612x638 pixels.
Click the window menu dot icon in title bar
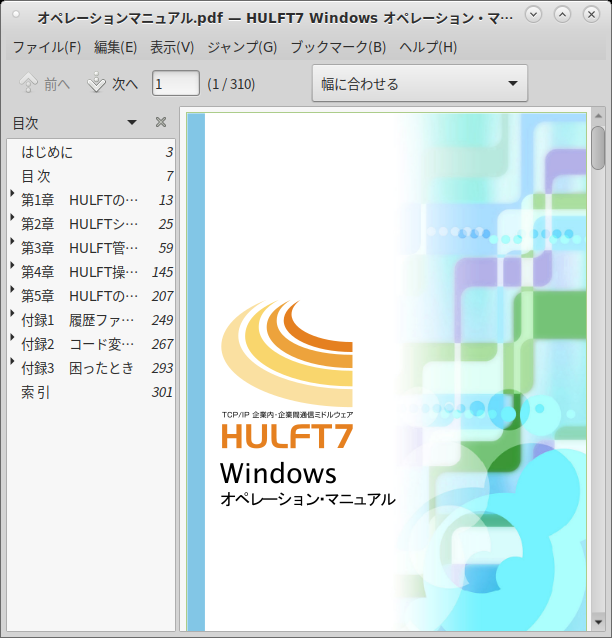tap(16, 15)
